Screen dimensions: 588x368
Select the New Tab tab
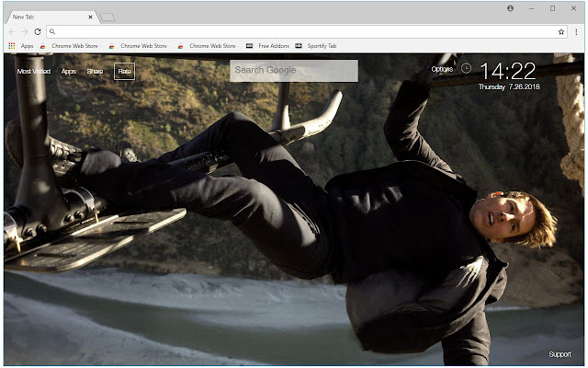pyautogui.click(x=52, y=17)
